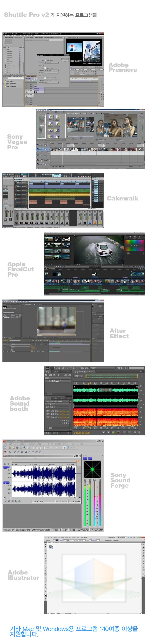Screen dimensions: 148x644
Task: Click channel 1 label left of the Sound Forge waveform
Action: [x=5, y=467]
